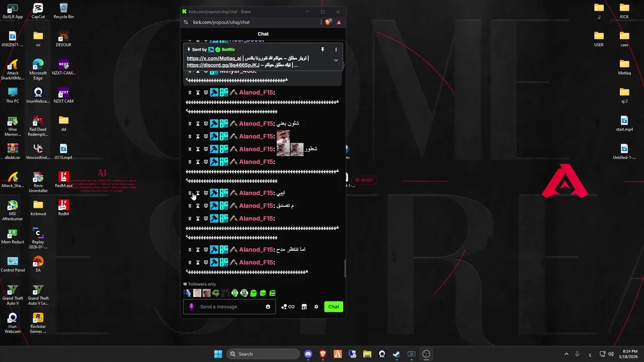This screenshot has width=644, height=362.
Task: Delete the "شلون يعني" message via trash icon
Action: [190, 124]
